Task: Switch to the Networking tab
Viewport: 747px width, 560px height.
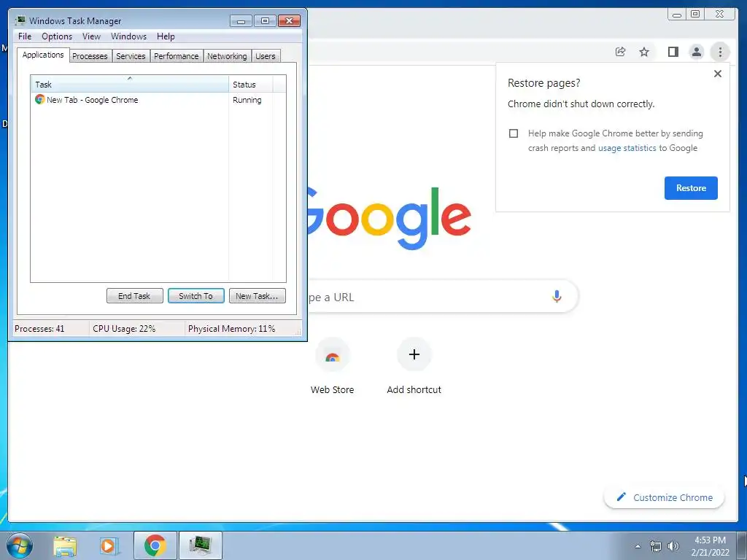Action: coord(227,56)
